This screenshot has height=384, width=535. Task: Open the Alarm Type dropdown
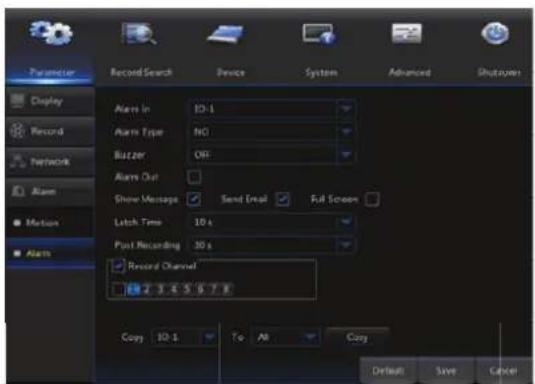(x=272, y=132)
